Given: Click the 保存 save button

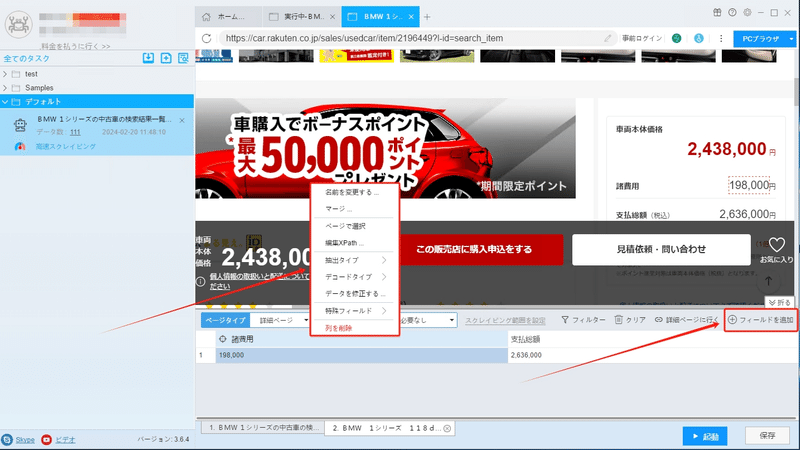Looking at the screenshot, I should click(767, 436).
